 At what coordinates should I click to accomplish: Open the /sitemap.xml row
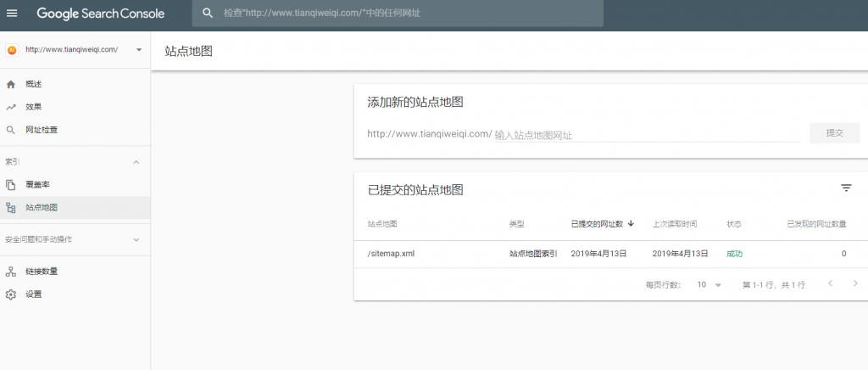tap(610, 255)
